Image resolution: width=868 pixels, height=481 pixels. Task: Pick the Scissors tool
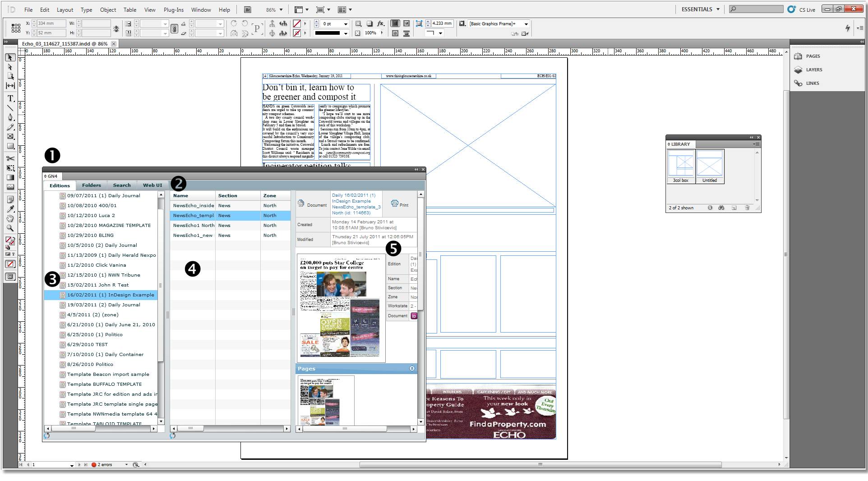[x=10, y=158]
